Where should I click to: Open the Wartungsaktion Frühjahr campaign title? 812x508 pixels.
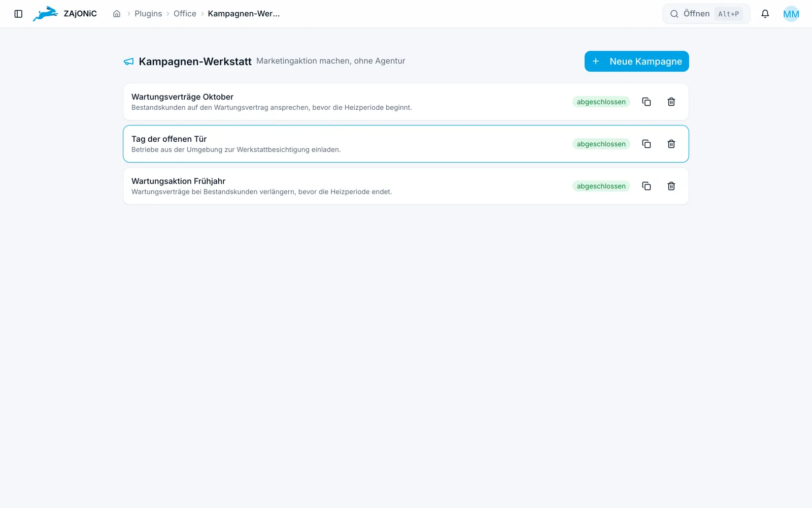click(x=178, y=181)
